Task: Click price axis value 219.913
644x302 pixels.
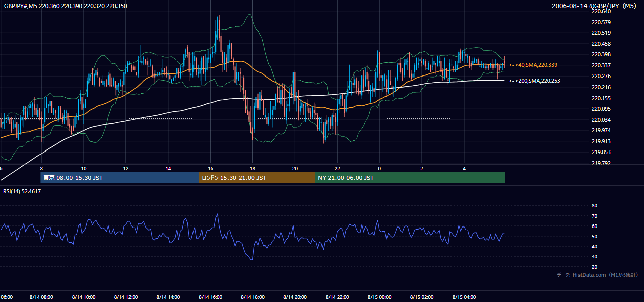Action: [x=601, y=141]
